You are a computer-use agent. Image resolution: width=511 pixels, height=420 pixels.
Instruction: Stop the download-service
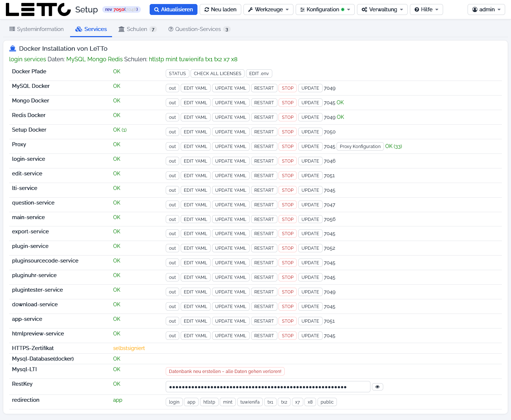(x=288, y=307)
